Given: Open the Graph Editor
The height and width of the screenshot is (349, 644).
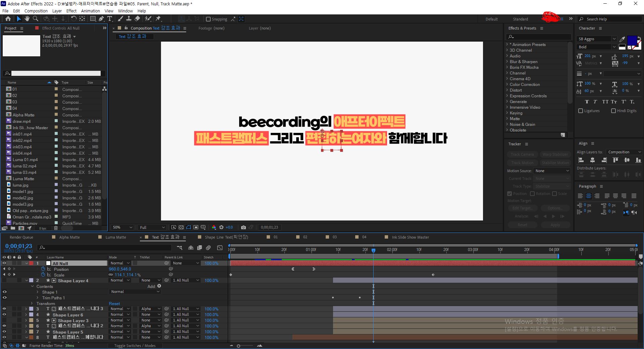Looking at the screenshot, I should point(220,248).
